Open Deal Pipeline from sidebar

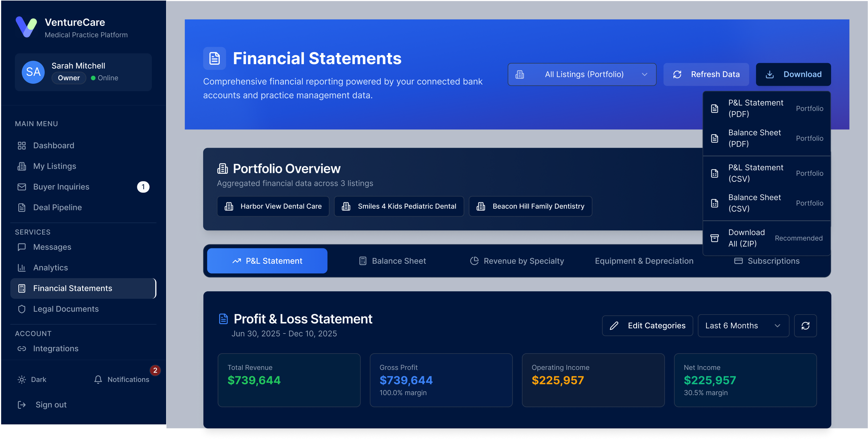(x=57, y=207)
